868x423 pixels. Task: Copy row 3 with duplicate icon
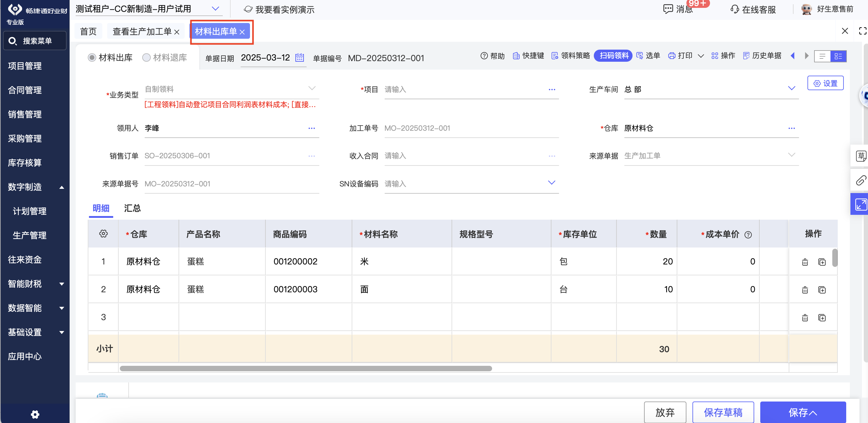pyautogui.click(x=822, y=318)
